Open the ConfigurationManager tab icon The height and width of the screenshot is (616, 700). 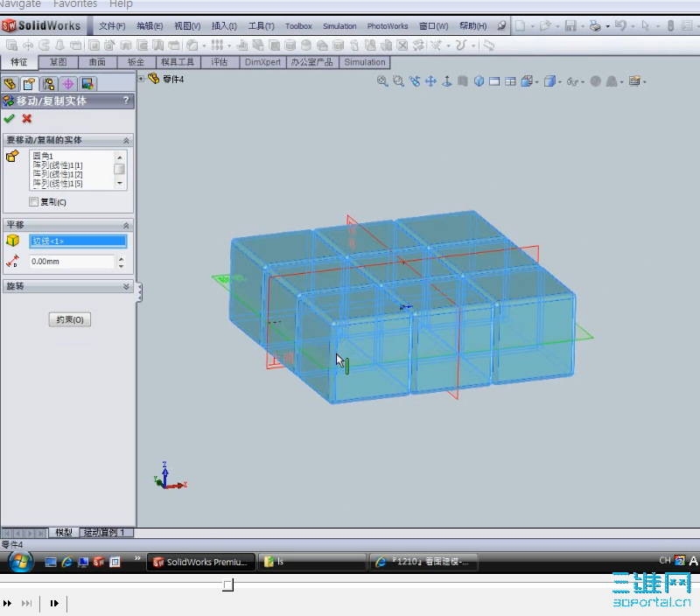49,84
